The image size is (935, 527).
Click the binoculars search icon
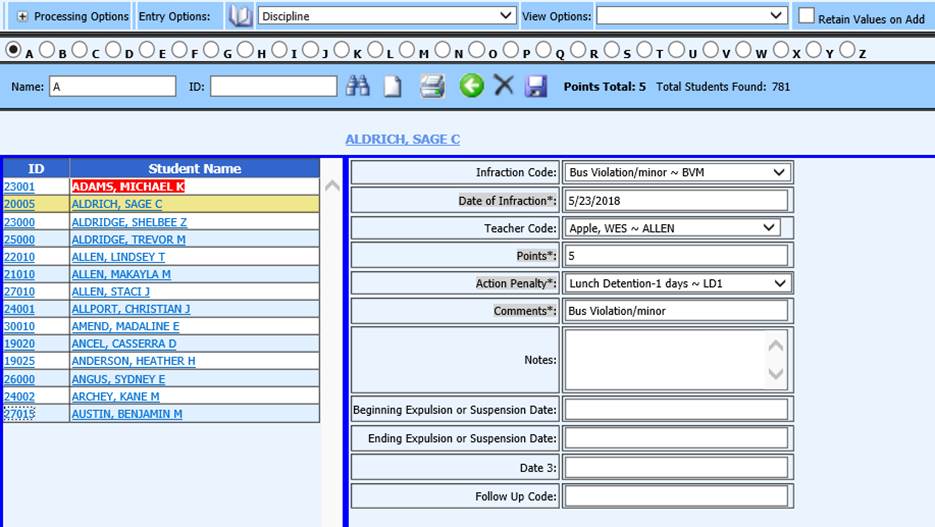357,87
